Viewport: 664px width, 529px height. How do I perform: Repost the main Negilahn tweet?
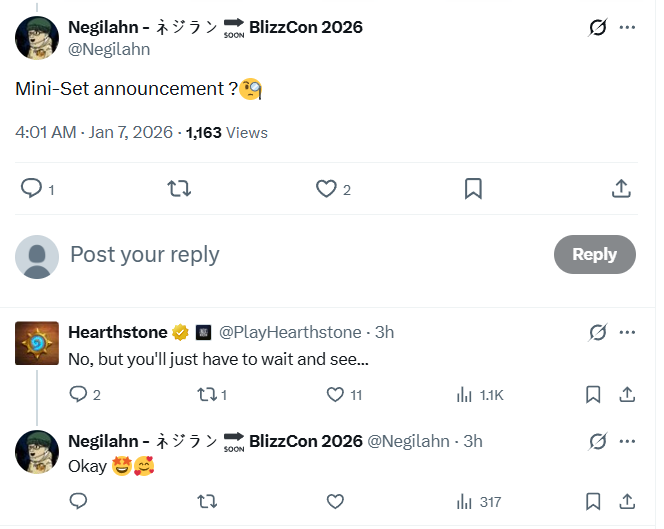[x=179, y=188]
